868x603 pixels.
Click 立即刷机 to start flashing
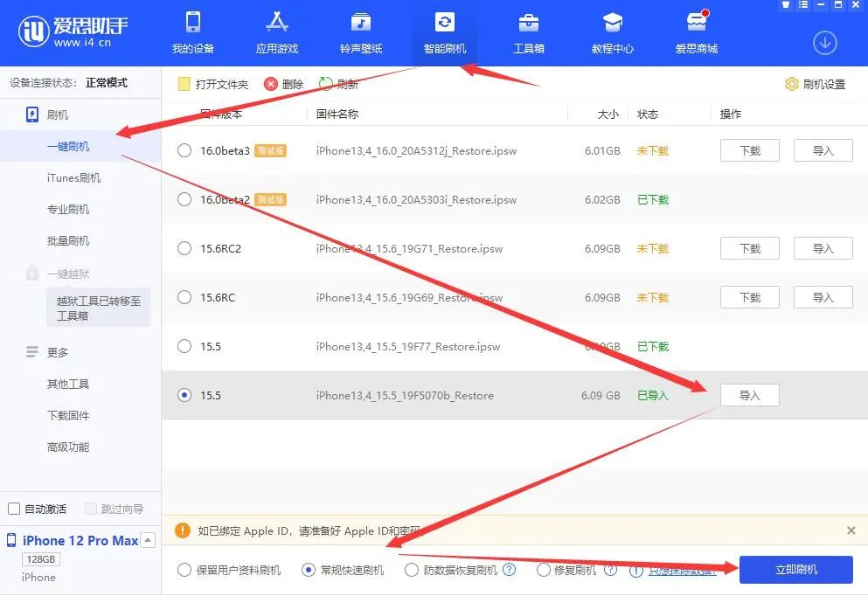796,569
